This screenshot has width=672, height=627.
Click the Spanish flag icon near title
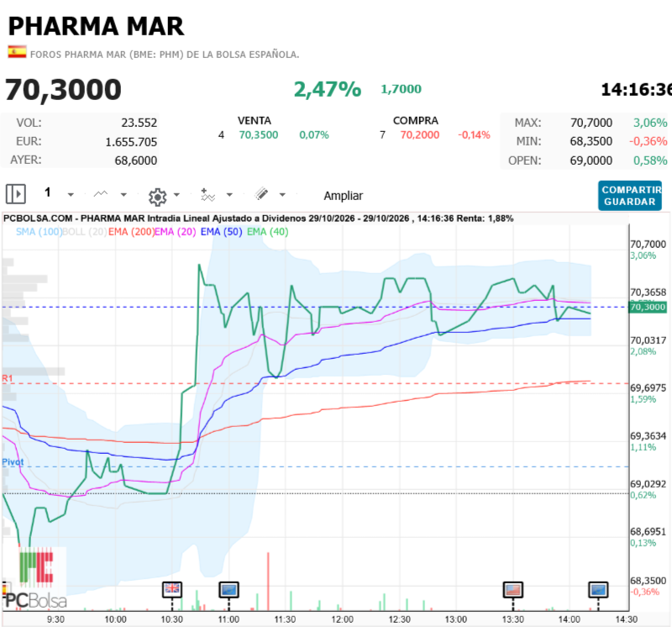pos(17,52)
